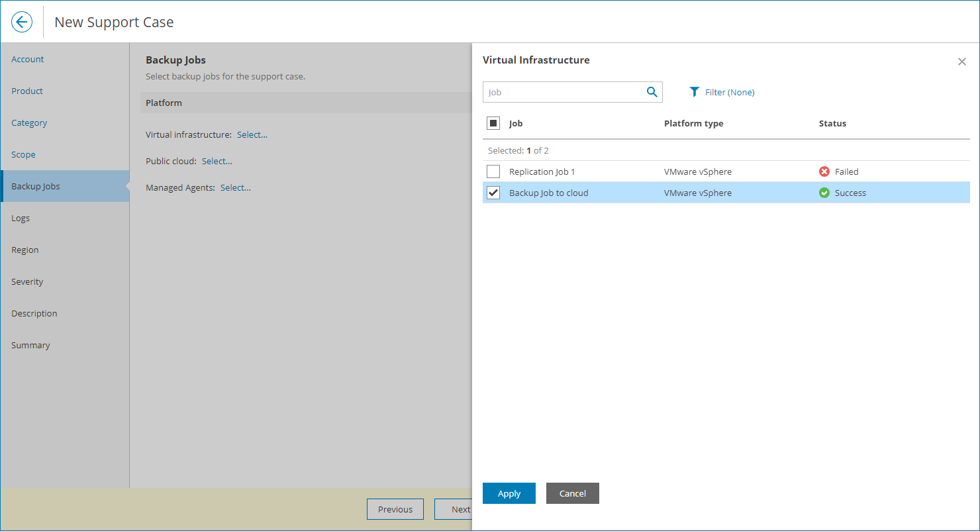Image resolution: width=980 pixels, height=531 pixels.
Task: Switch to the Severity step
Action: [27, 281]
